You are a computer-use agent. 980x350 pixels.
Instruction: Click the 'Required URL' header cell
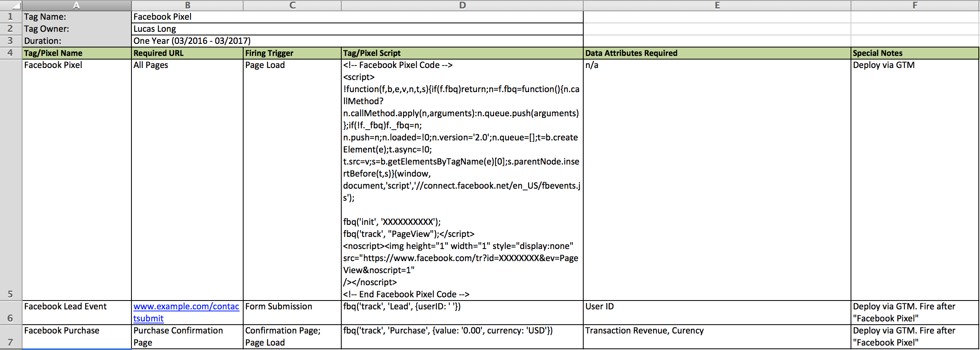(x=187, y=53)
